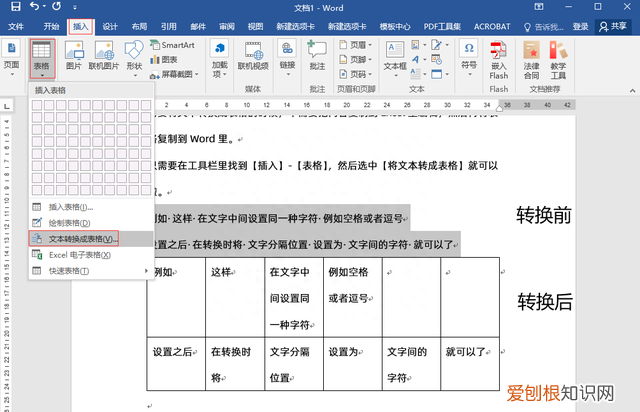This screenshot has width=640, height=412.
Task: Click the 登录 sign-in link
Action: [580, 27]
